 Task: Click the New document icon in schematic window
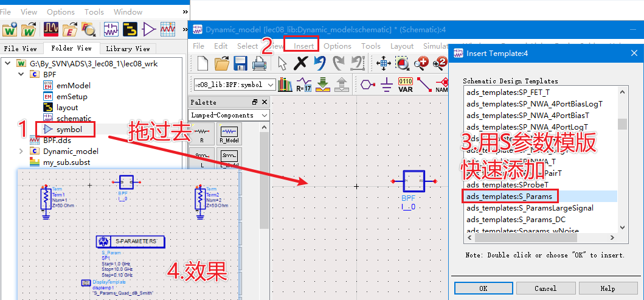coord(203,63)
